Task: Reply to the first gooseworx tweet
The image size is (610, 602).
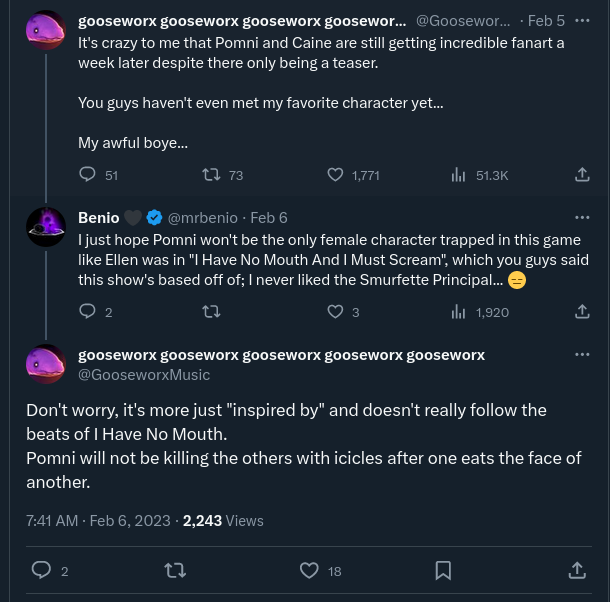Action: click(x=87, y=175)
